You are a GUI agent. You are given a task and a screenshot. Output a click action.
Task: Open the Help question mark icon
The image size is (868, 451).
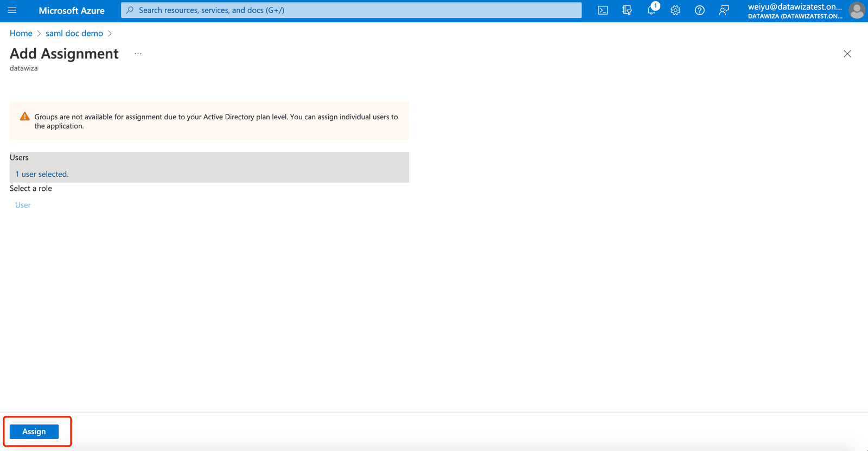(x=700, y=10)
